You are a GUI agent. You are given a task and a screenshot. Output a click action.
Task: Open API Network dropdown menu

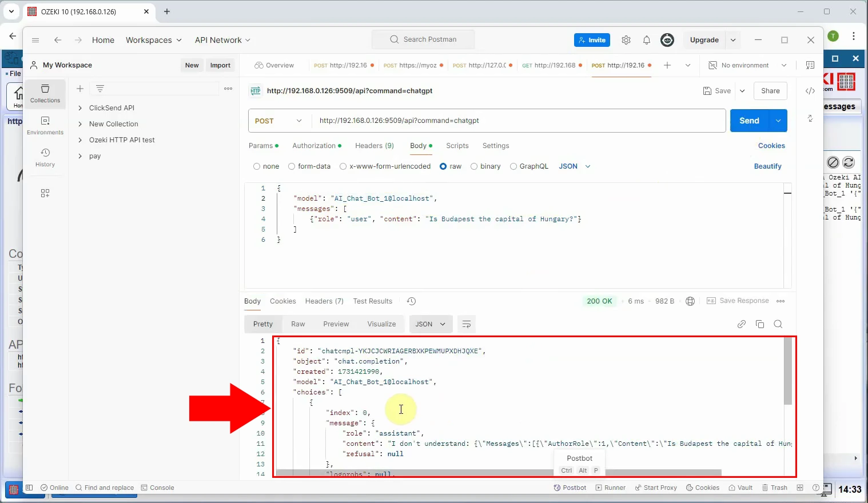[222, 40]
